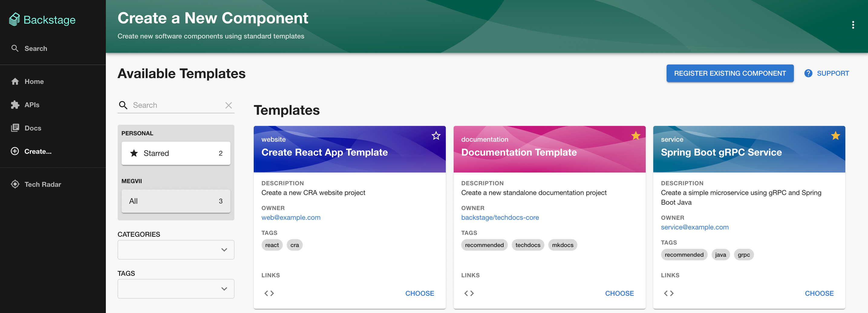Click the Backstage logo
Screen dimensions: 868x313
click(x=42, y=20)
